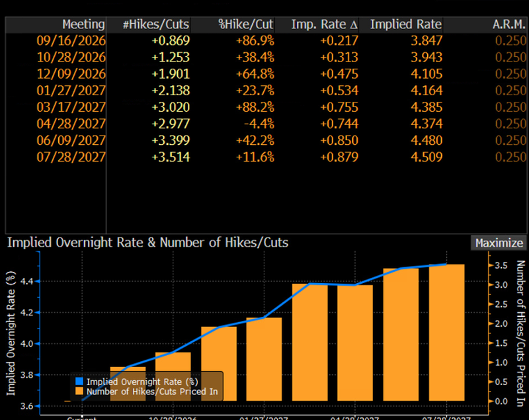Image resolution: width=529 pixels, height=420 pixels.
Task: Select the +0.850 implied rate change
Action: coord(339,140)
